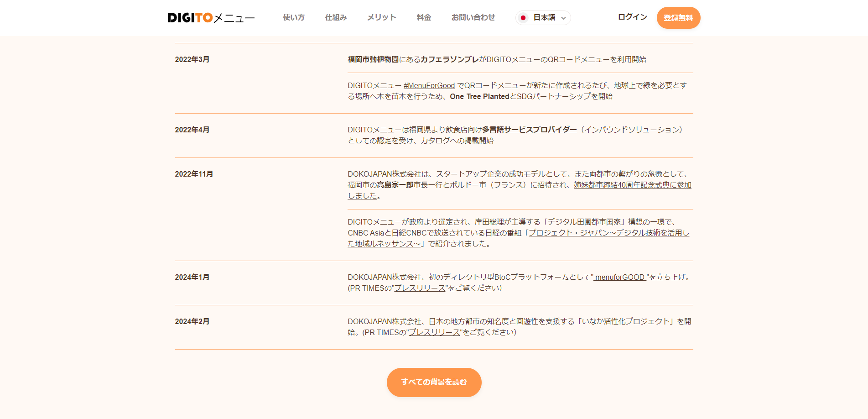The height and width of the screenshot is (419, 868).
Task: Select the 2022年11月 date label
Action: click(194, 174)
